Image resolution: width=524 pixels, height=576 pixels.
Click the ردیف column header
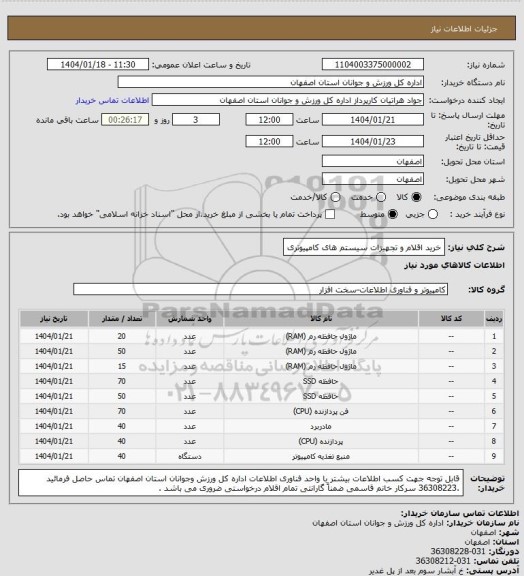tap(494, 318)
